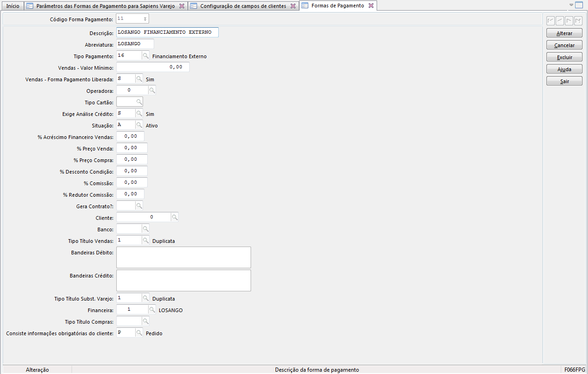Close the Formas de Pagamento tab

point(371,6)
